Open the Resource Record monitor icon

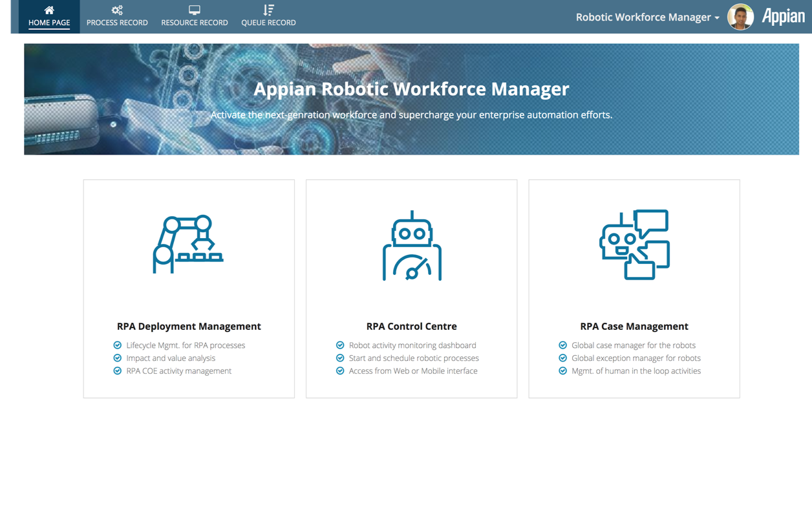click(x=195, y=10)
